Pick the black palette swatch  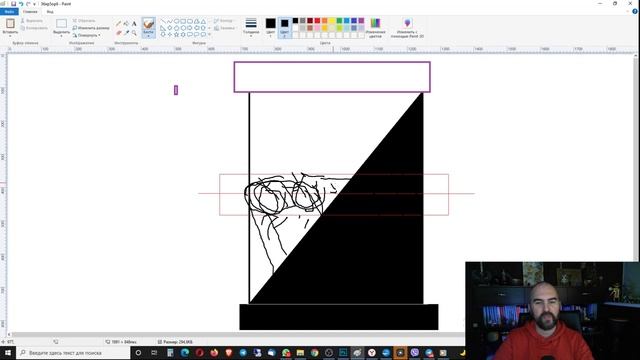(295, 20)
